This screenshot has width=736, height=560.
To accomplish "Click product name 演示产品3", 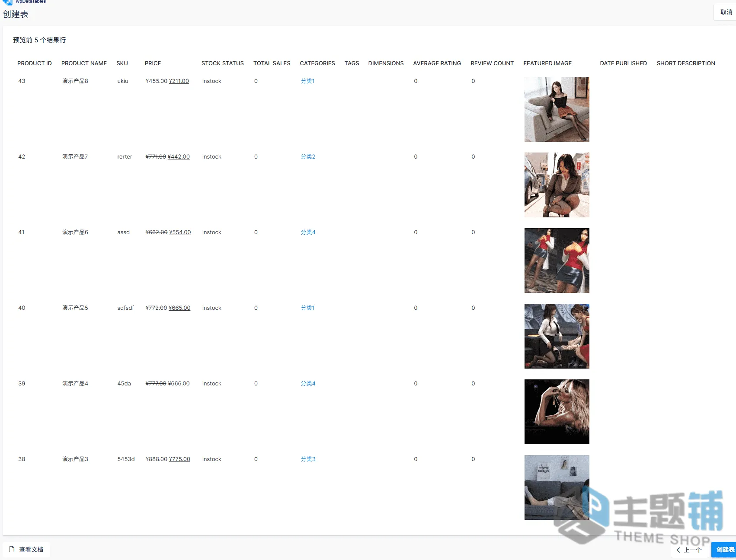I will pyautogui.click(x=75, y=459).
